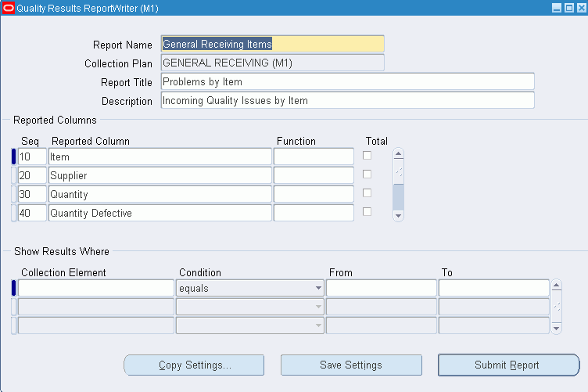588x392 pixels.
Task: Open the Condition dropdown showing equals
Action: click(250, 288)
